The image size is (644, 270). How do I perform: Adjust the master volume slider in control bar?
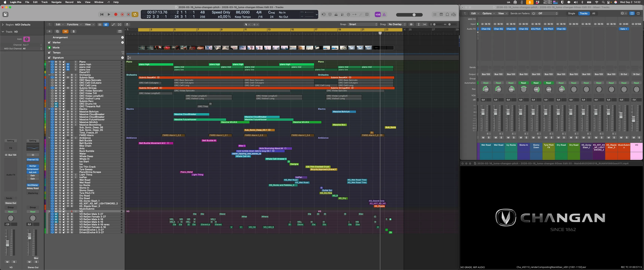click(409, 15)
